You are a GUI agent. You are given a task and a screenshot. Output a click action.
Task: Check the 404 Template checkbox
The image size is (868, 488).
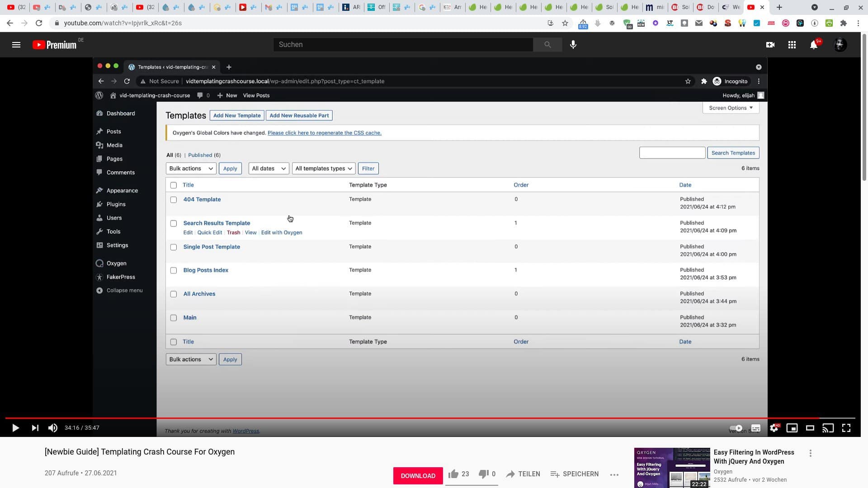click(174, 200)
